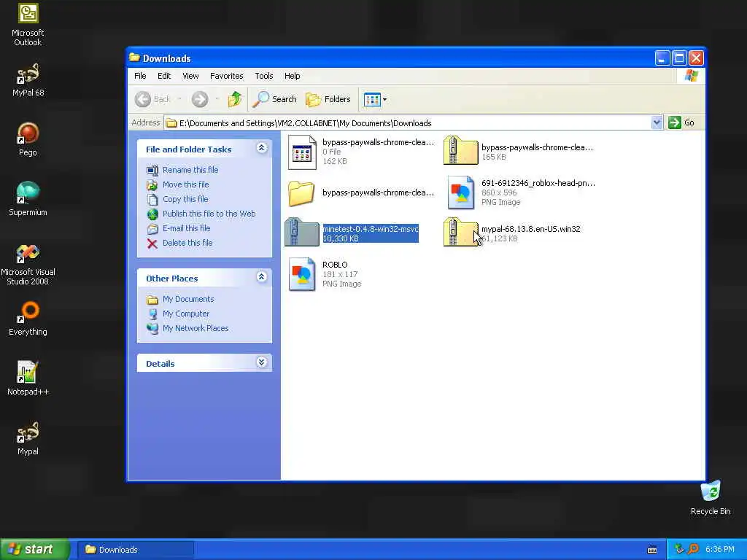Minimize the Downloads window

[x=662, y=58]
